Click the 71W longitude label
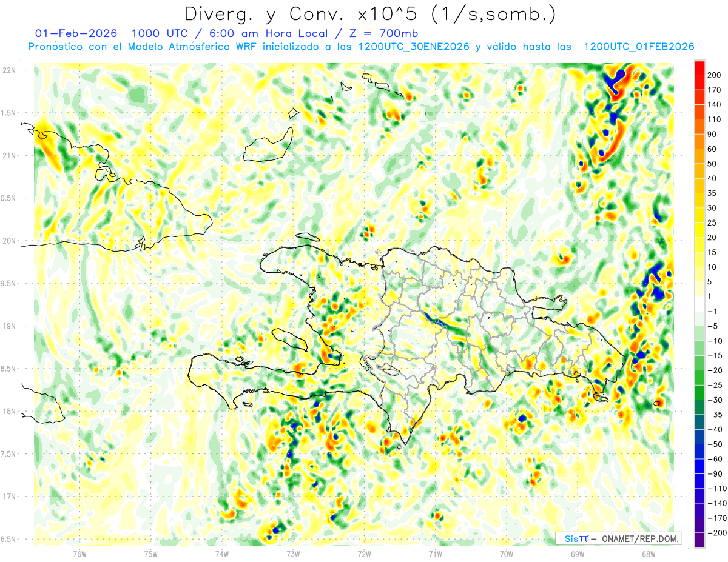 (x=435, y=554)
